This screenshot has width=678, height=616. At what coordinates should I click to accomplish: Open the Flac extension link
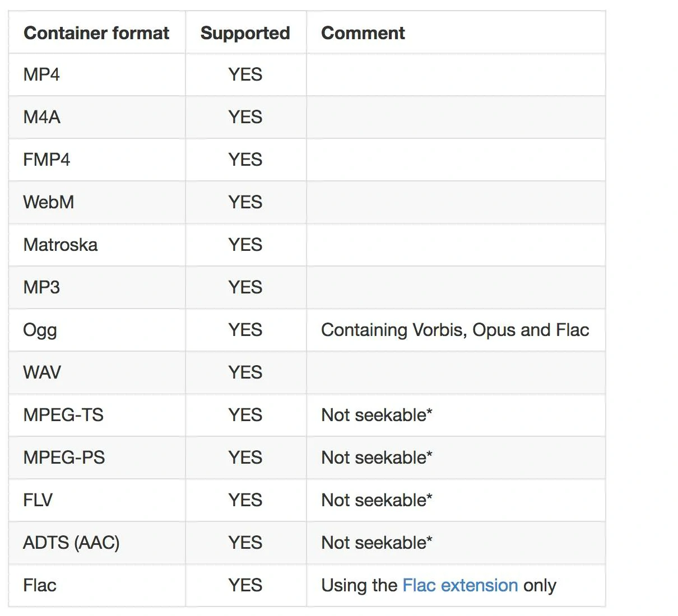(x=460, y=585)
